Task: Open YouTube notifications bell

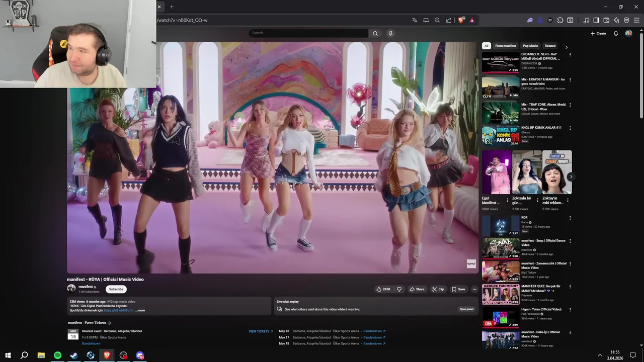Action: [616, 33]
